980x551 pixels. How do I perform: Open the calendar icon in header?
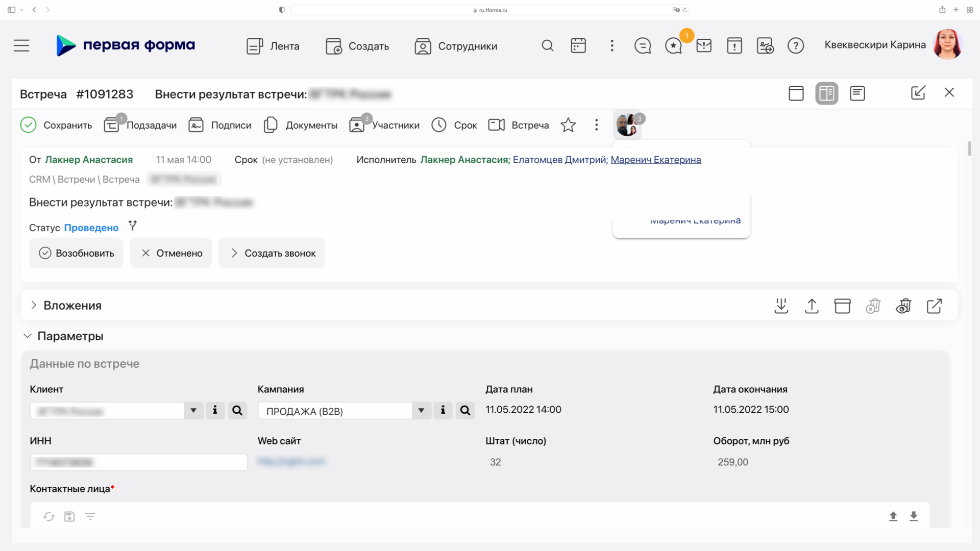click(x=578, y=46)
